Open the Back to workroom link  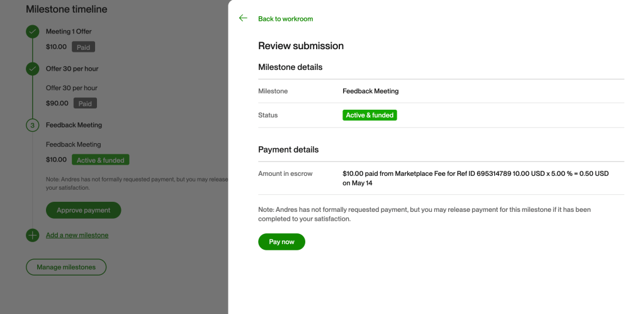(x=285, y=19)
